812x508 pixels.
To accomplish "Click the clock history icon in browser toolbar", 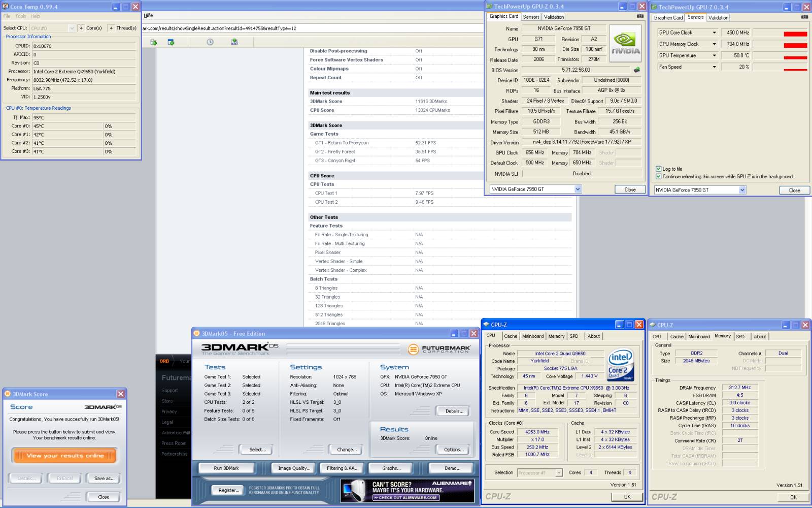I will tap(210, 42).
